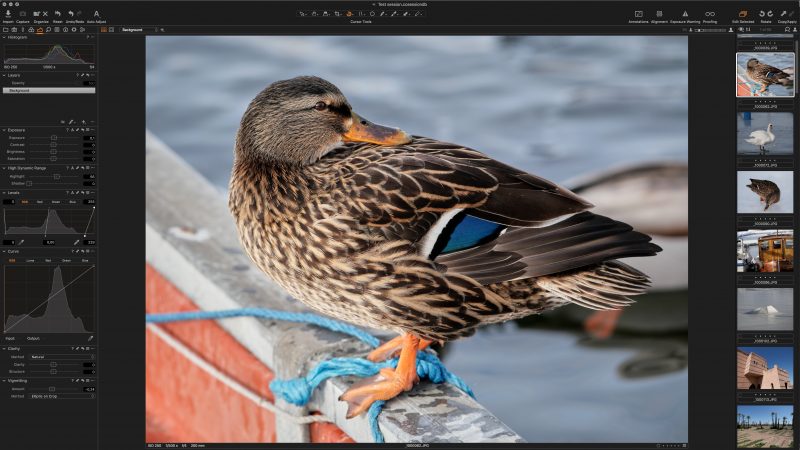Select the Background layer row
Viewport: 800px width, 450px height.
[49, 90]
